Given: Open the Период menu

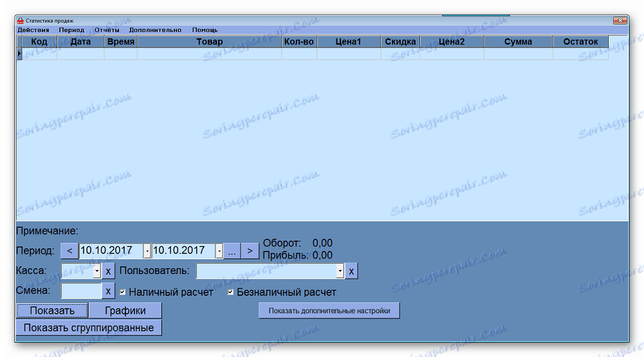Looking at the screenshot, I should [71, 30].
